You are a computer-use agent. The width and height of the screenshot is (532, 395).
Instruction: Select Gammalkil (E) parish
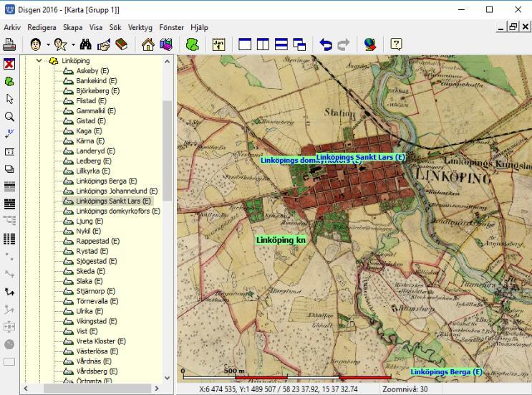pos(96,110)
